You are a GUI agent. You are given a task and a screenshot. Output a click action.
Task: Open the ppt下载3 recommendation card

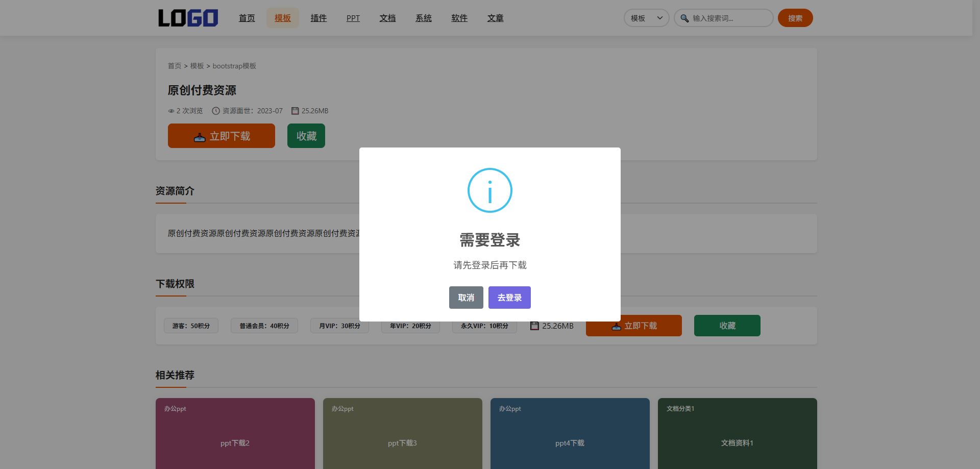pyautogui.click(x=403, y=434)
